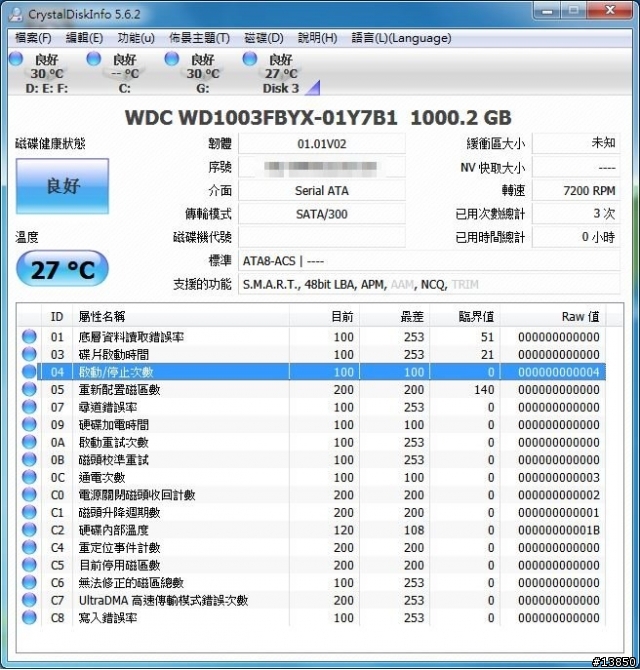Click status icon of attribute C6 row
640x670 pixels.
click(x=29, y=582)
